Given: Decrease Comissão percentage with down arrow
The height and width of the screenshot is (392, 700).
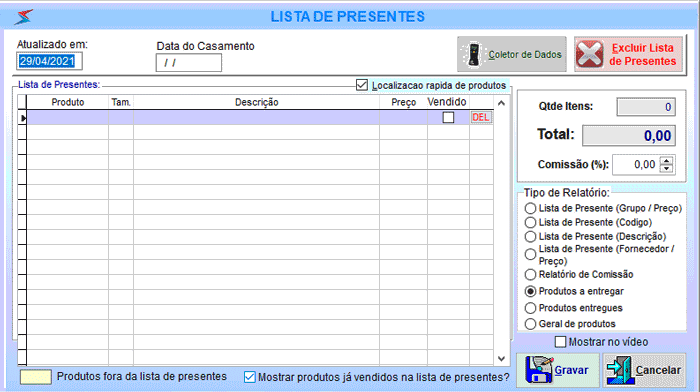Looking at the screenshot, I should pyautogui.click(x=667, y=168).
